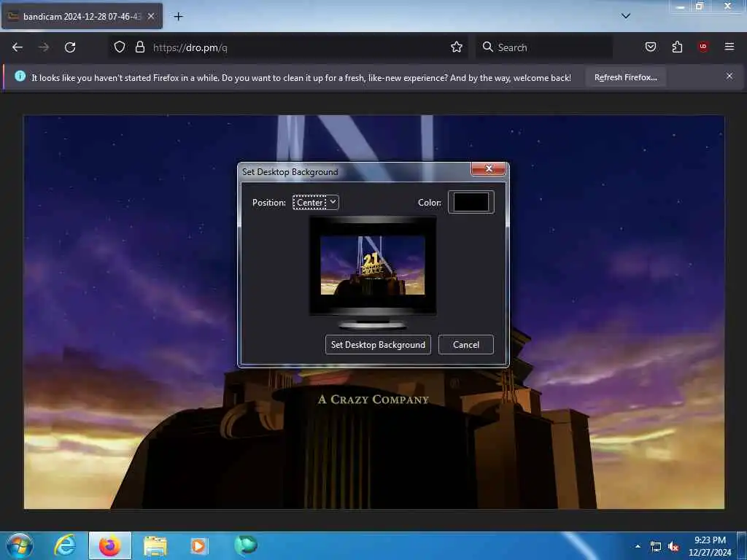Launch Windows Media Player from the taskbar

[x=199, y=545]
